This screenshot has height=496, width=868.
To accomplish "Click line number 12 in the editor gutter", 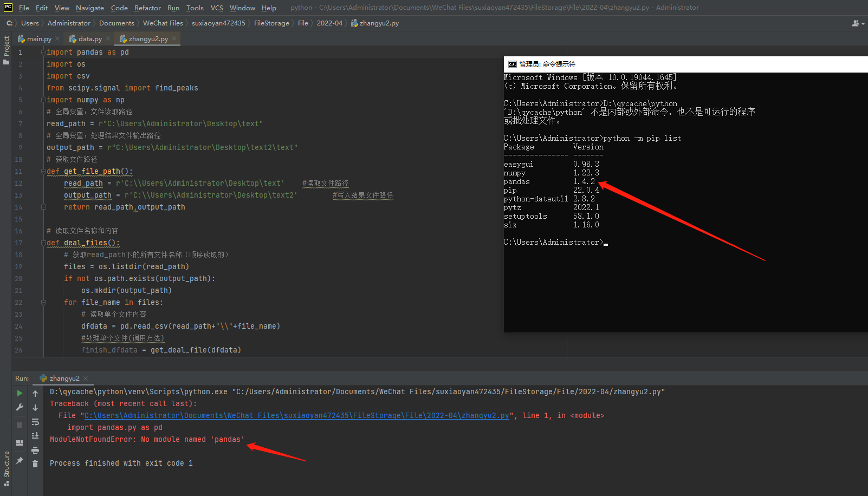I will (18, 184).
